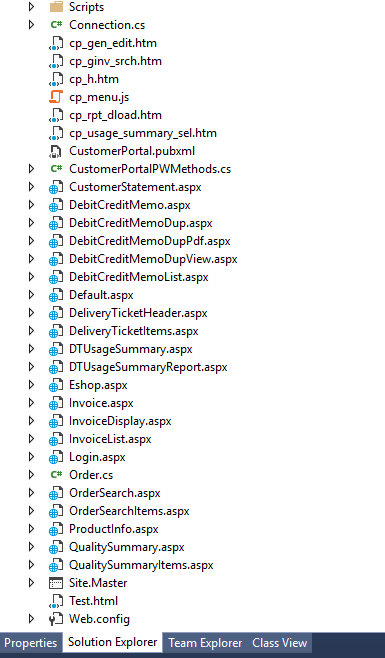Viewport: 385px width, 658px height.
Task: Select file name DebitCreditMemoDupView.aspx
Action: click(x=153, y=259)
